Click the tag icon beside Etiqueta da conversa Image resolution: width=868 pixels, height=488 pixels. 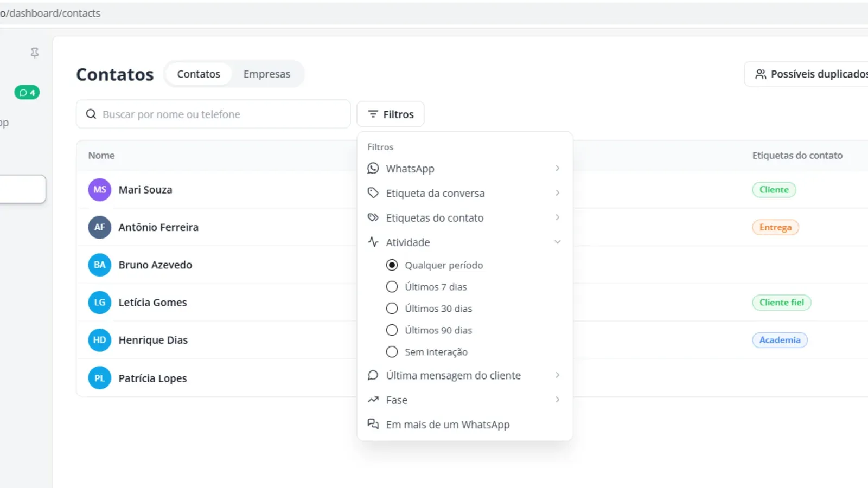point(373,193)
